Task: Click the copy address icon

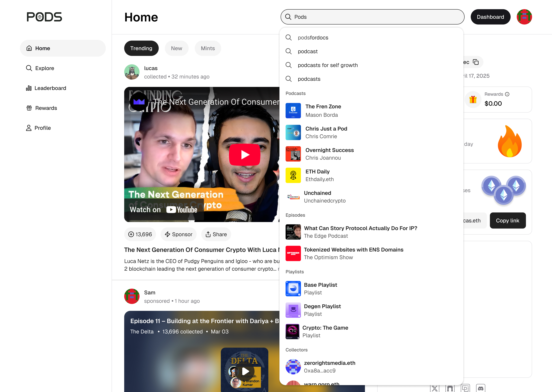Action: tap(476, 62)
